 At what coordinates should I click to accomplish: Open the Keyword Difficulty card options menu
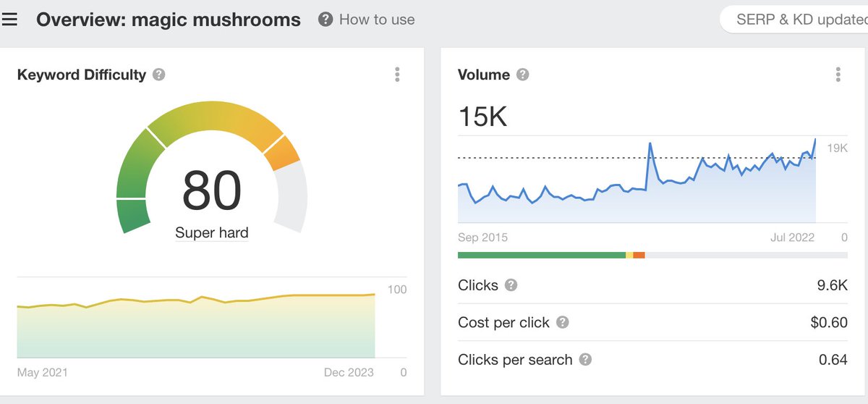(x=396, y=75)
